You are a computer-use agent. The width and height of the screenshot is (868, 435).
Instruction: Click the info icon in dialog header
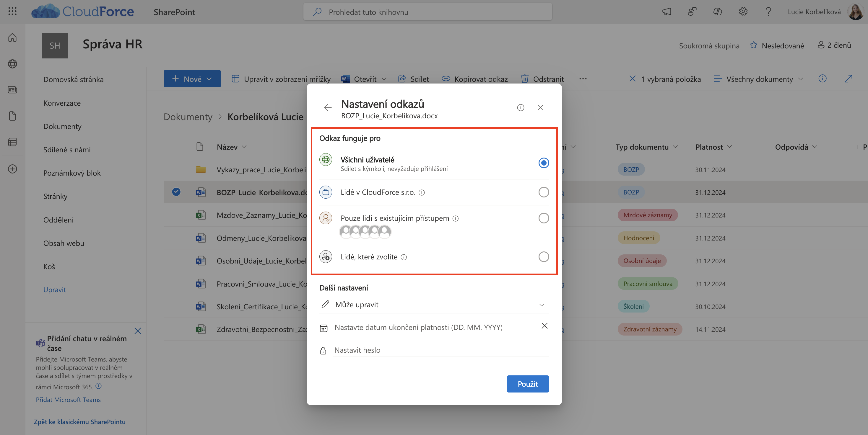[x=521, y=108]
